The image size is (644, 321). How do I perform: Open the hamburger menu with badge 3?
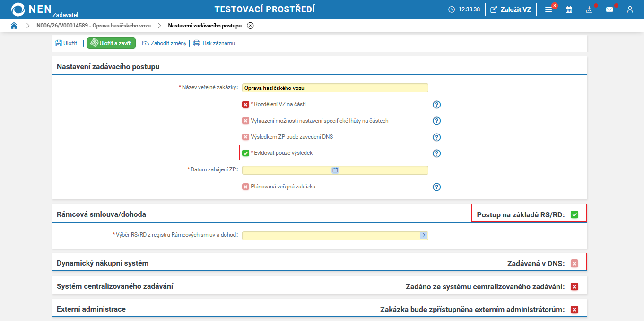pyautogui.click(x=548, y=9)
